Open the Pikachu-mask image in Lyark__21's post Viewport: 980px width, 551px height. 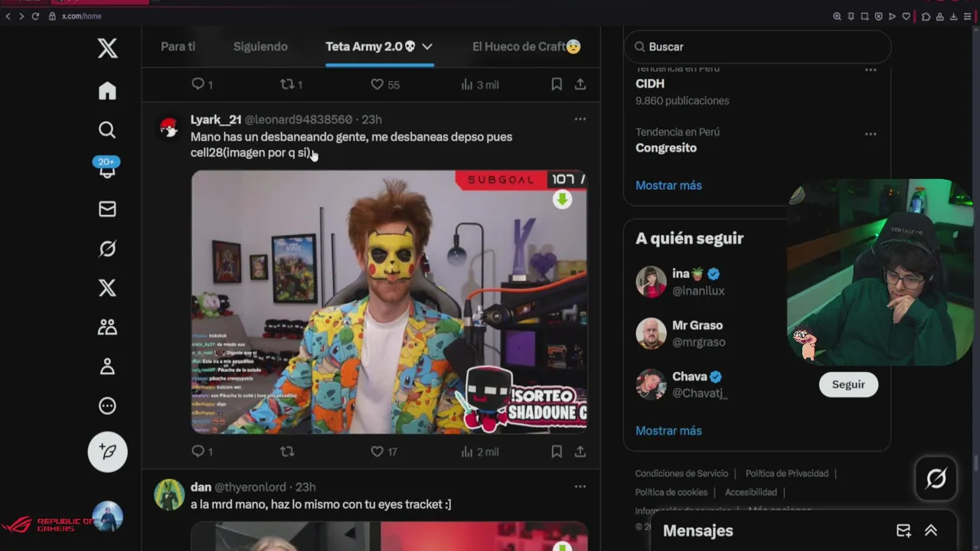coord(389,302)
